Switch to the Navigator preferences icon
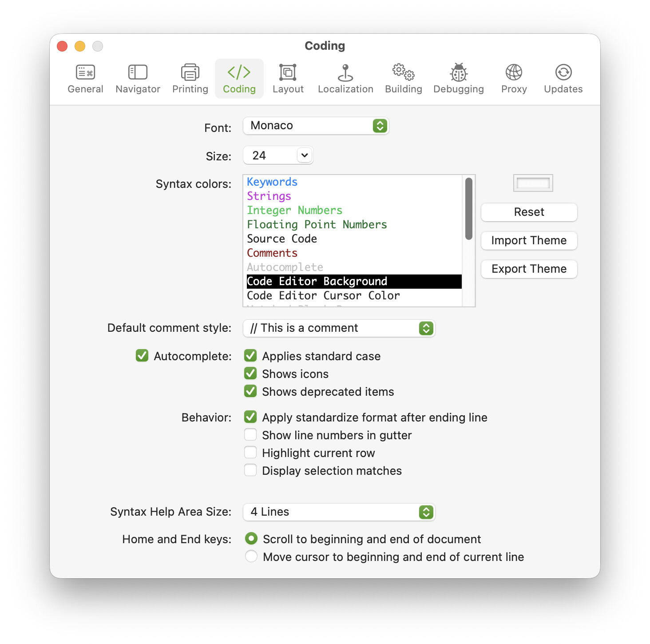The image size is (650, 644). pos(138,72)
